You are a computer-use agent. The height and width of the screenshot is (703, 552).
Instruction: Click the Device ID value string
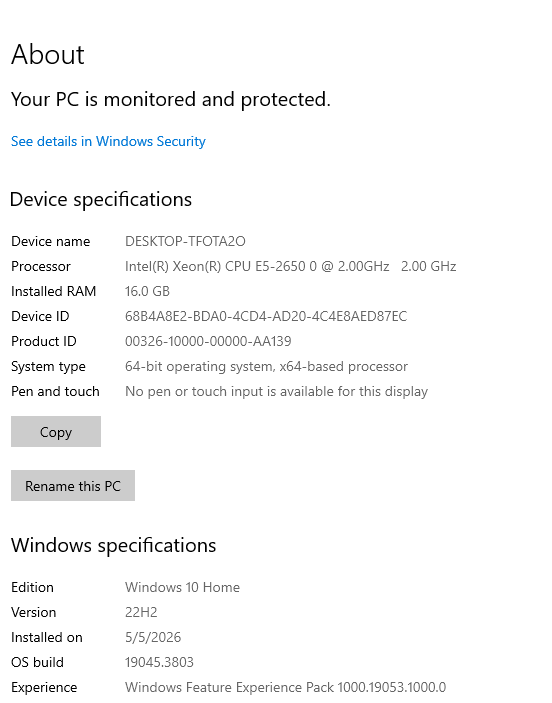coord(266,317)
